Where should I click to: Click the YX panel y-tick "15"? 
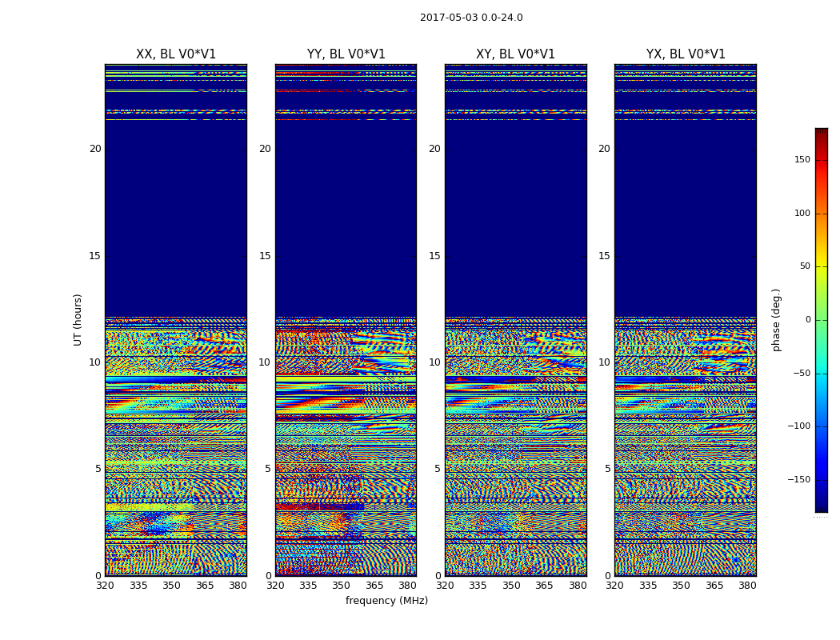(x=604, y=255)
